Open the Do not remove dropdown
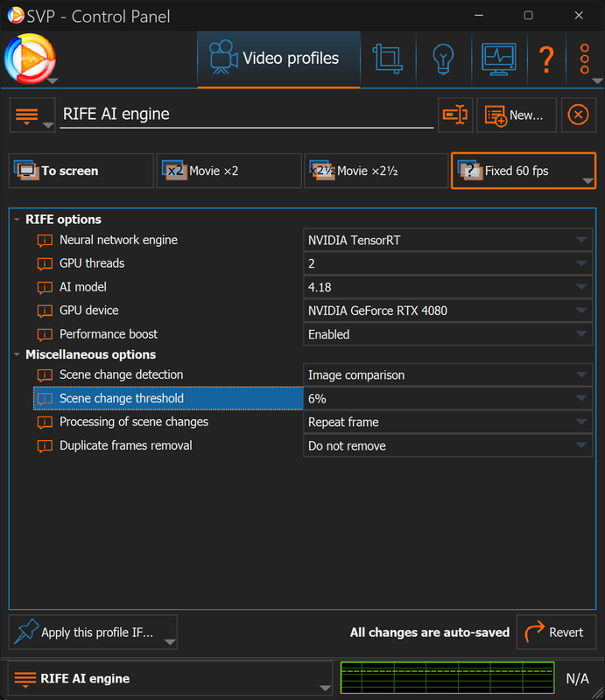The width and height of the screenshot is (605, 700). 447,446
